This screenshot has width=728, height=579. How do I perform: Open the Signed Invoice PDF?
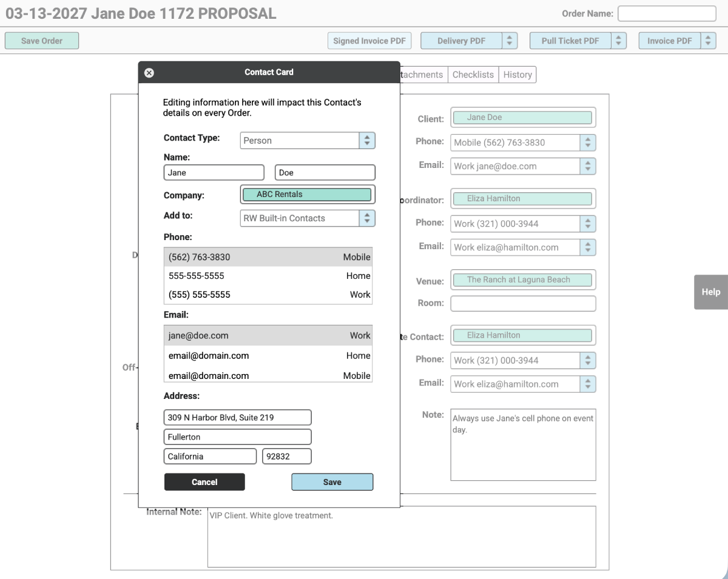click(369, 41)
